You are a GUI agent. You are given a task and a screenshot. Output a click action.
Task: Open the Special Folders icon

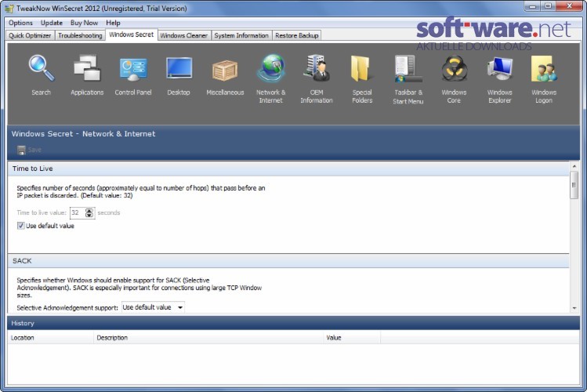[x=362, y=68]
